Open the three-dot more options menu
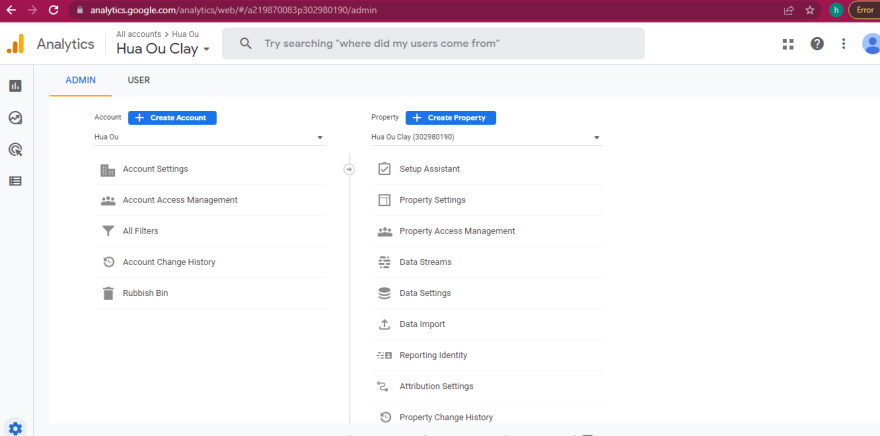Screen dimensions: 880x436 tap(844, 44)
